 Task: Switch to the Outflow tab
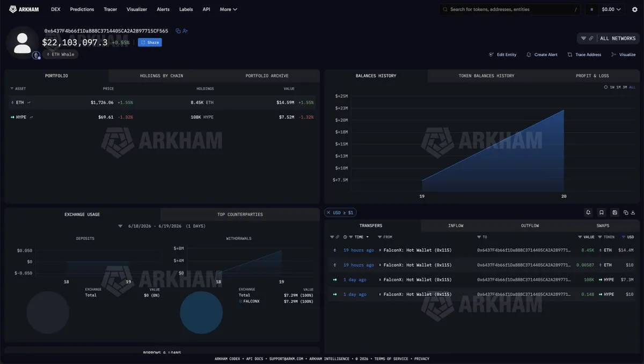(x=530, y=226)
